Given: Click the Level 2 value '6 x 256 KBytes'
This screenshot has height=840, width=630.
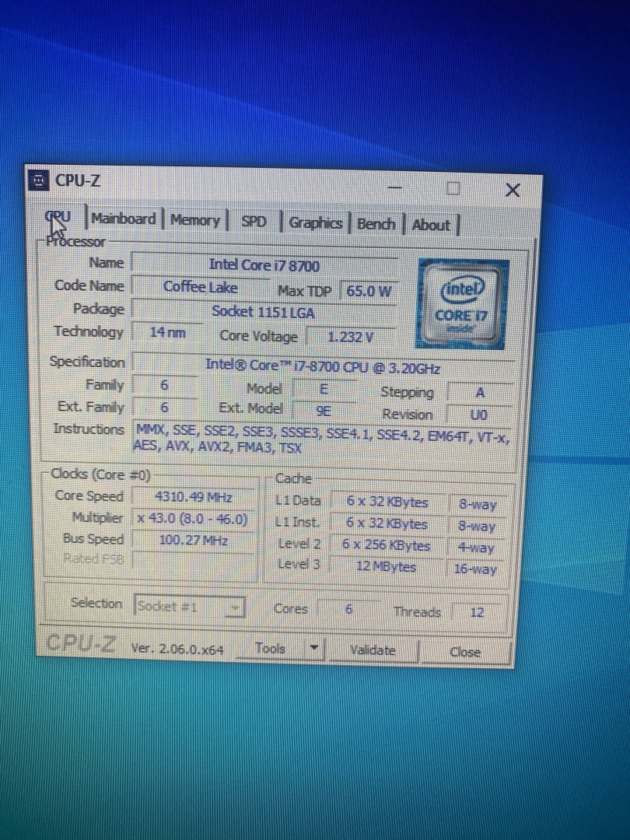Looking at the screenshot, I should (387, 545).
